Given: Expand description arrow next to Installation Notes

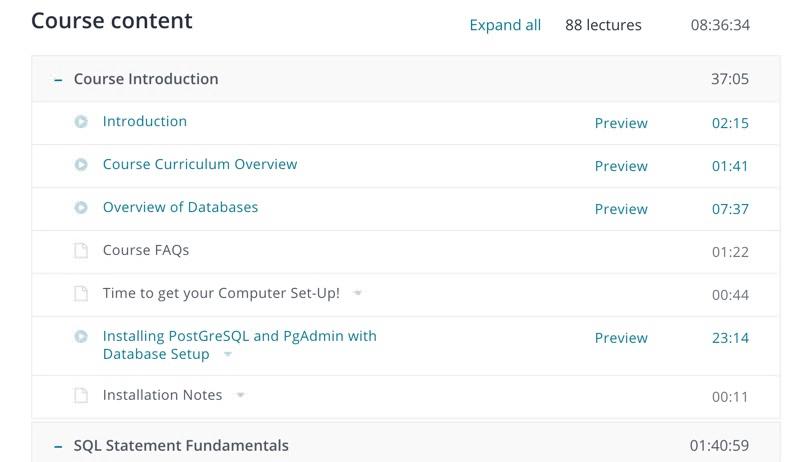Looking at the screenshot, I should [241, 395].
